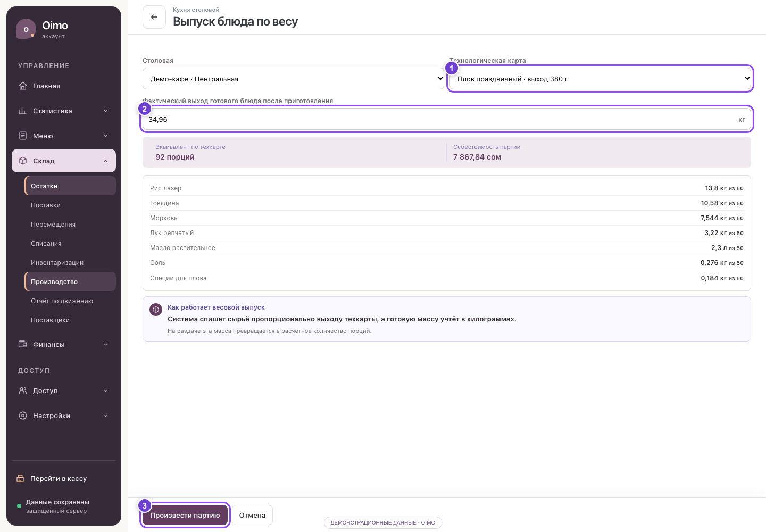Click the Меню list icon
This screenshot has height=532, width=766.
coord(23,136)
